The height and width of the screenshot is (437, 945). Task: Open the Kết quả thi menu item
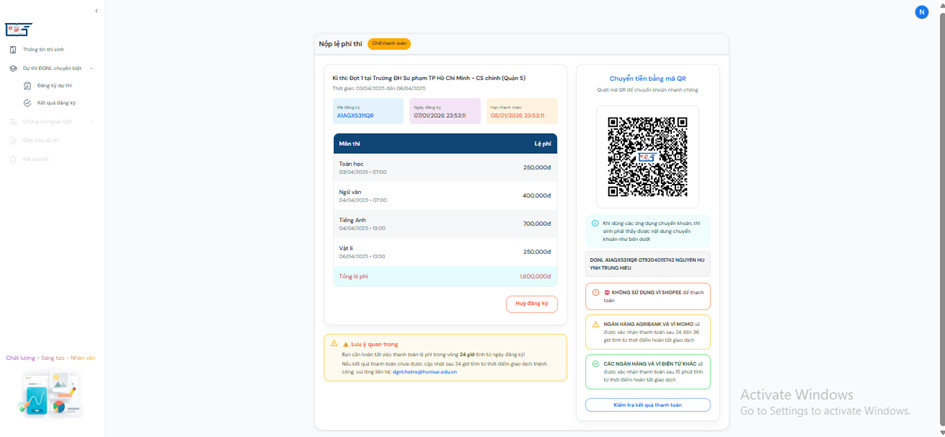coord(35,159)
